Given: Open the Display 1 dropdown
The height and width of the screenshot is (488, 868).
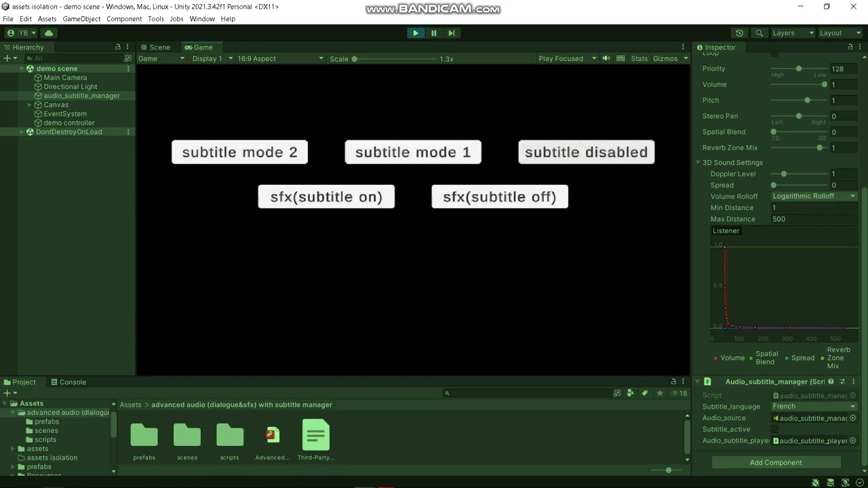Looking at the screenshot, I should (212, 58).
